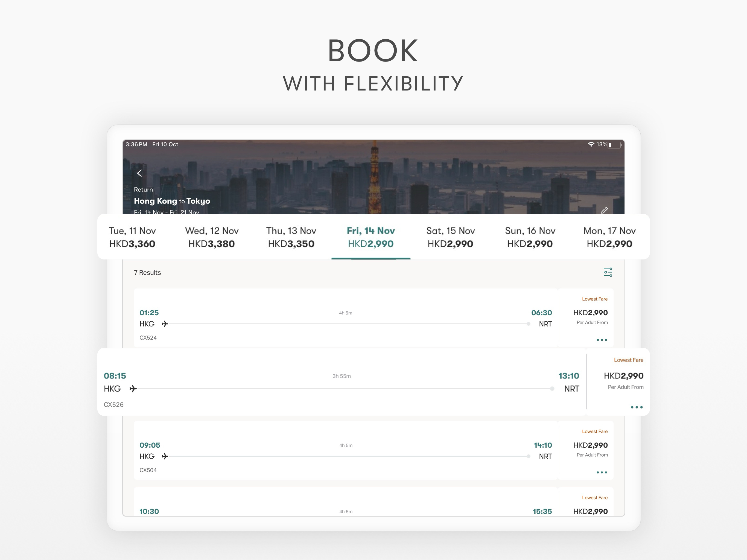Click HKD2,990 fare for CX526
This screenshot has height=560, width=747.
(x=623, y=376)
